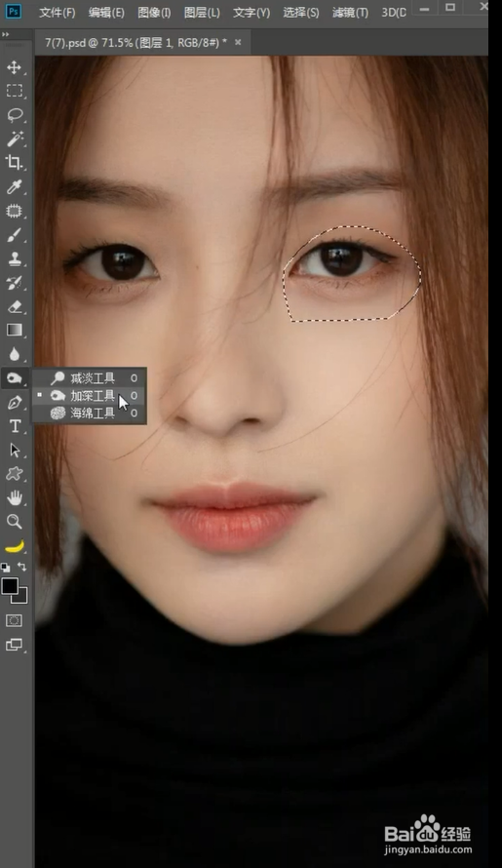This screenshot has height=868, width=502.
Task: Open the 文字(Y) menu
Action: pos(251,12)
